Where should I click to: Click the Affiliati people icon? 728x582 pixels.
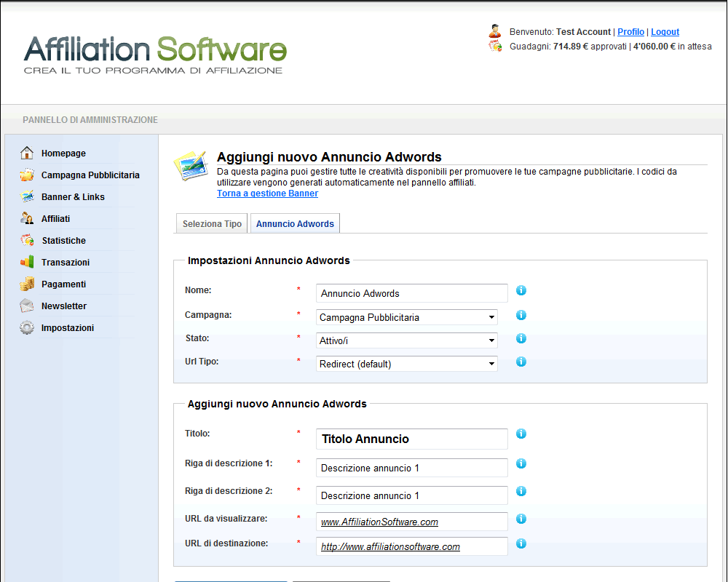(27, 218)
